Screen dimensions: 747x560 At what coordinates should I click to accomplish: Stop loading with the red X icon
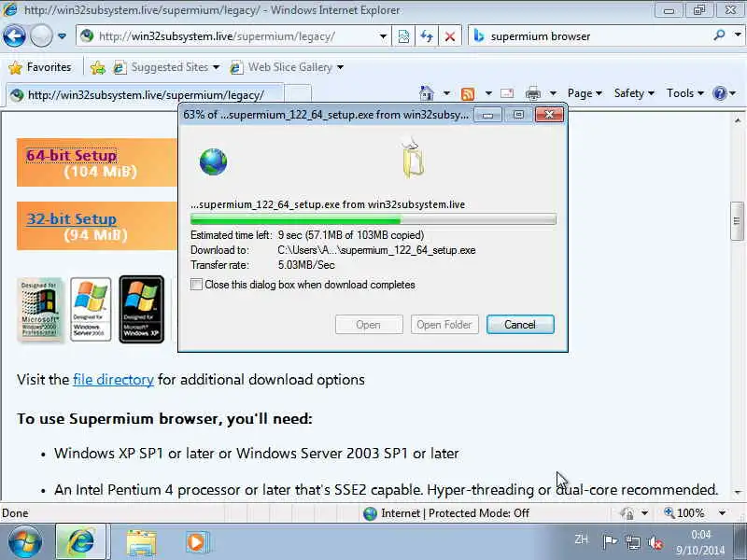449,36
